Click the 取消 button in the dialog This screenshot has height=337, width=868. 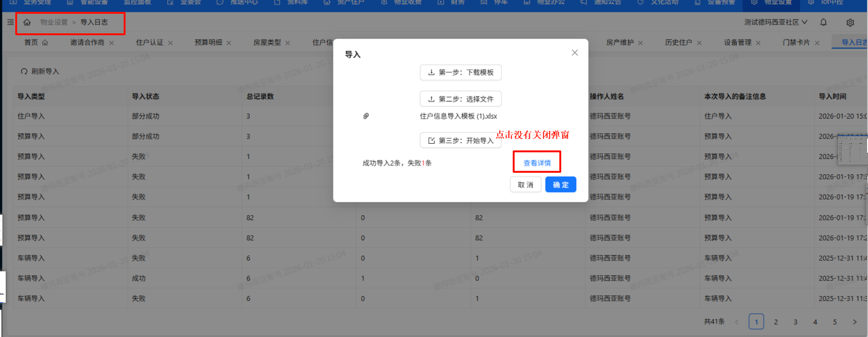526,185
